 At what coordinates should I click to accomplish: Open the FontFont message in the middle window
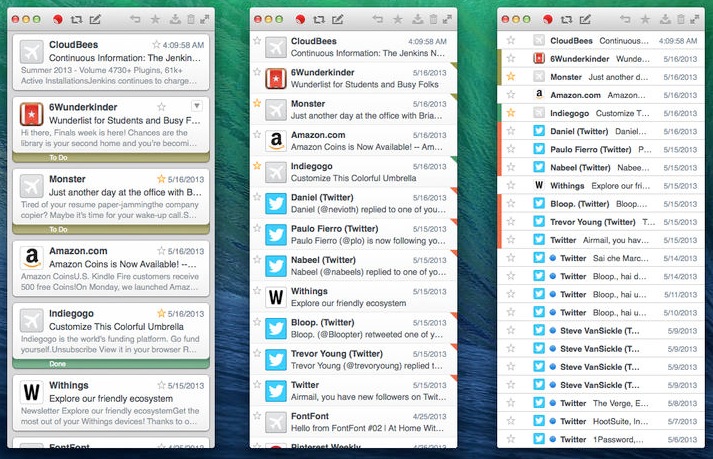click(x=353, y=422)
